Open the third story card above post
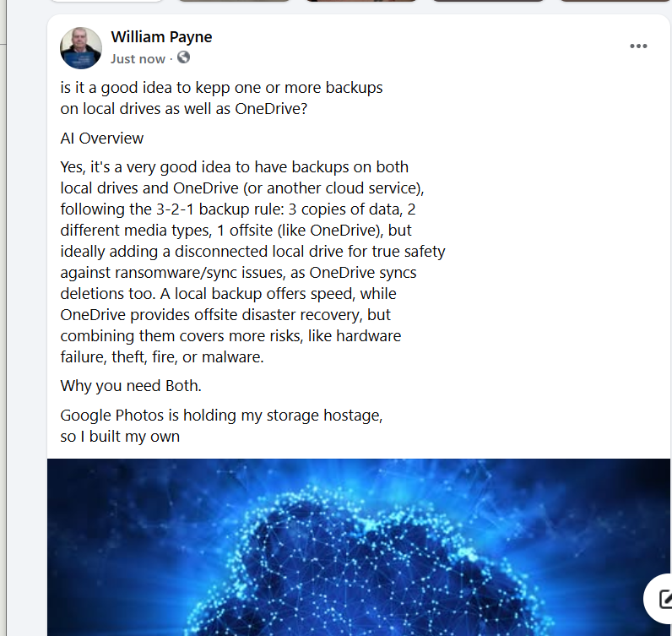This screenshot has width=672, height=636. tap(361, 1)
